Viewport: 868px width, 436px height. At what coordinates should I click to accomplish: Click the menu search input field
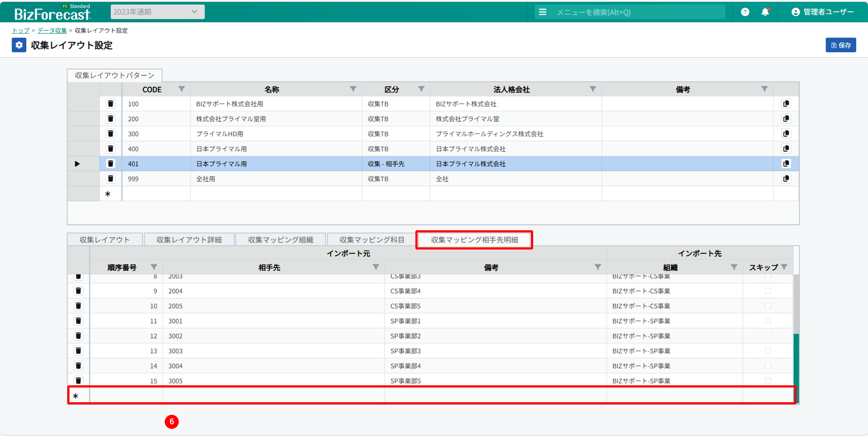click(637, 12)
